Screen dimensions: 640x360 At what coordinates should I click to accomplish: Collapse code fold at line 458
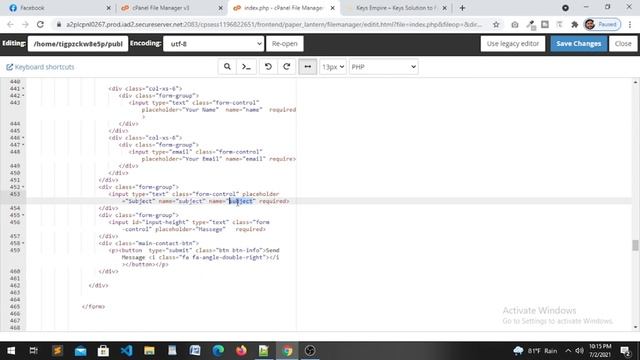[x=23, y=243]
